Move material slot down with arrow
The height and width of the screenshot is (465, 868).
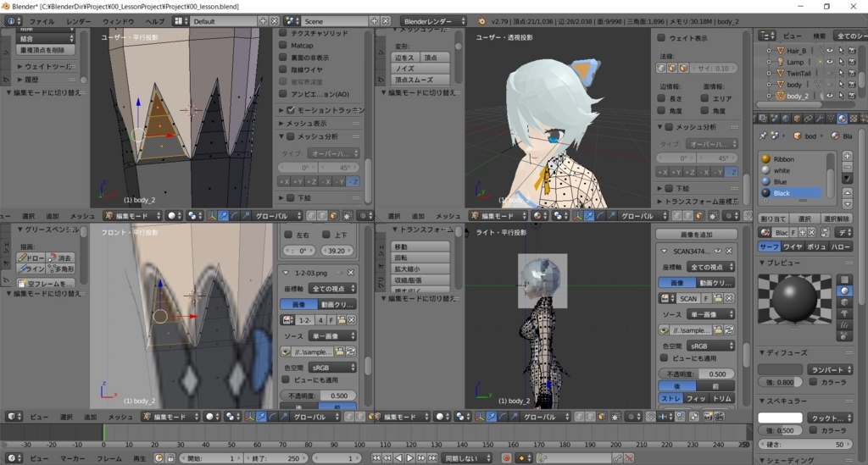pyautogui.click(x=847, y=203)
